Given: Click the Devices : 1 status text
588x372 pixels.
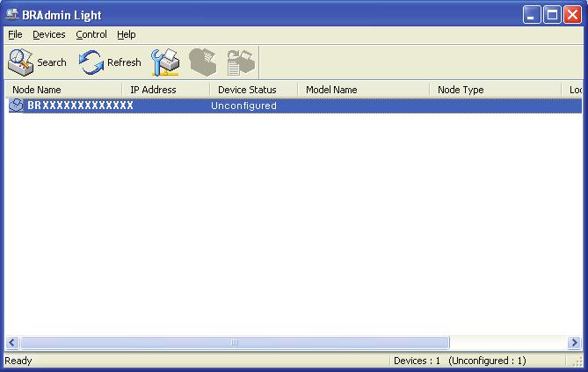Looking at the screenshot, I should point(417,361).
